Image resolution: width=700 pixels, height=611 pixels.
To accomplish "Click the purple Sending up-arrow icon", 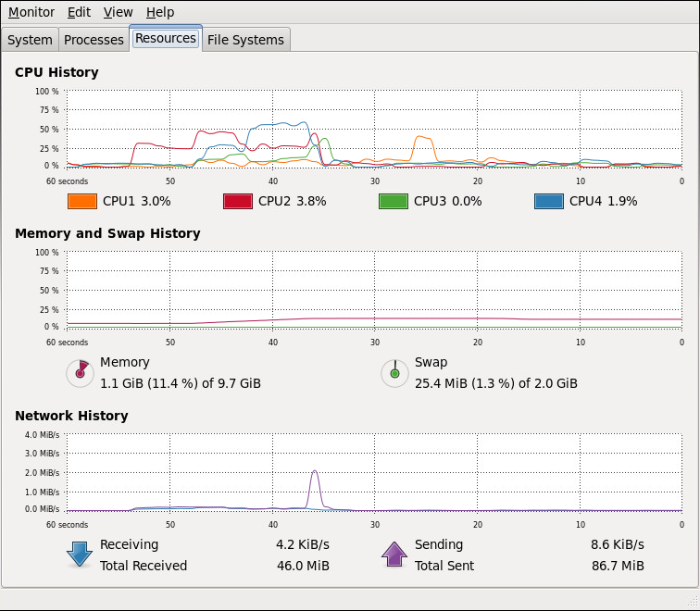I will (394, 555).
